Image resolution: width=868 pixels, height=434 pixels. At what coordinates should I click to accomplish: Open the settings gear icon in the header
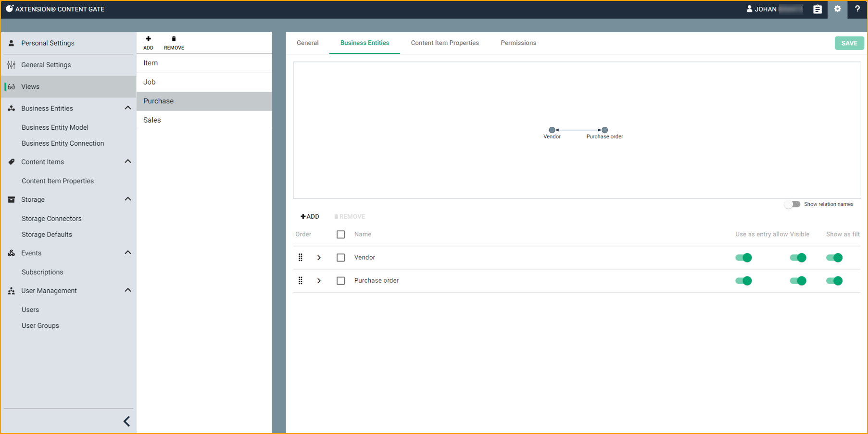(x=837, y=9)
